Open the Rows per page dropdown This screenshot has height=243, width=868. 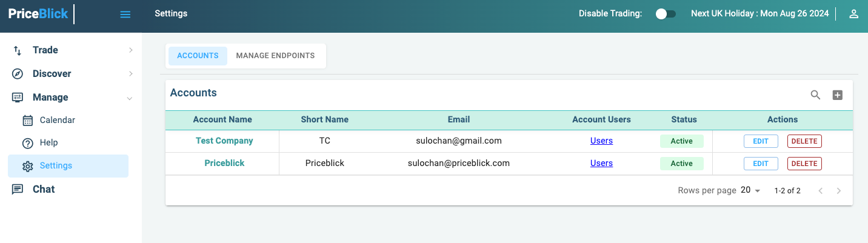[x=750, y=190]
